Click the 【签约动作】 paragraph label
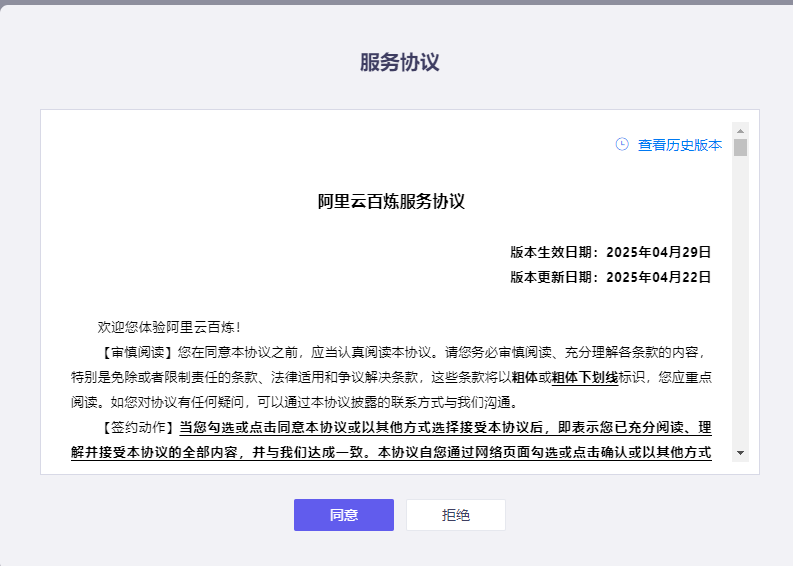 (137, 428)
